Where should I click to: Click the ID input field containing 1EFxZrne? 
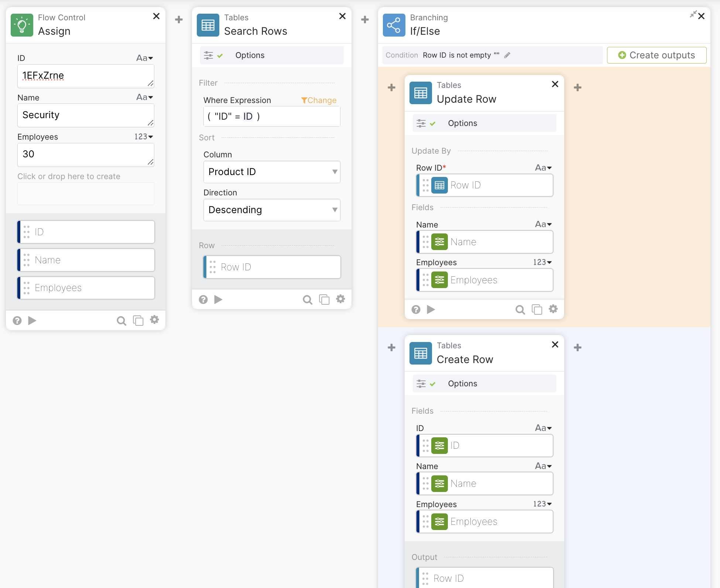(x=86, y=76)
